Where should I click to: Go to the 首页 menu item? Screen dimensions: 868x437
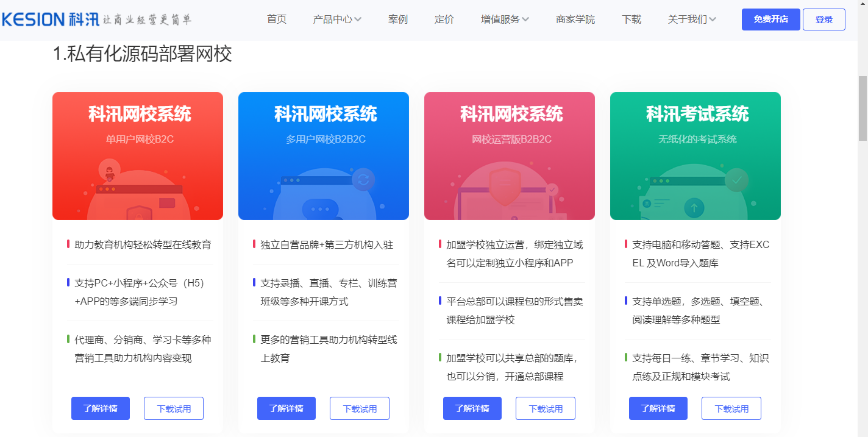(277, 20)
